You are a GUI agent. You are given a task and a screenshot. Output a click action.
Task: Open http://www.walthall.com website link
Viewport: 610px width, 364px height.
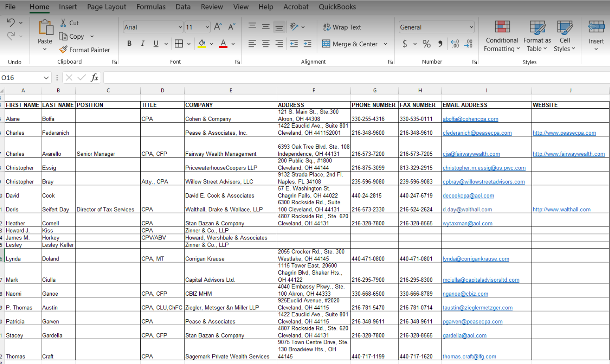561,209
